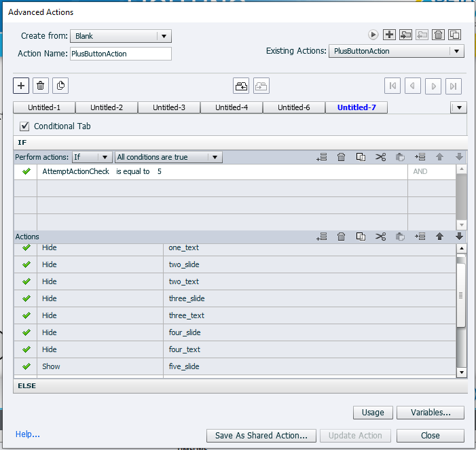Viewport: 476px width, 450px height.
Task: Add a new action row in Actions toolbar
Action: coord(322,237)
